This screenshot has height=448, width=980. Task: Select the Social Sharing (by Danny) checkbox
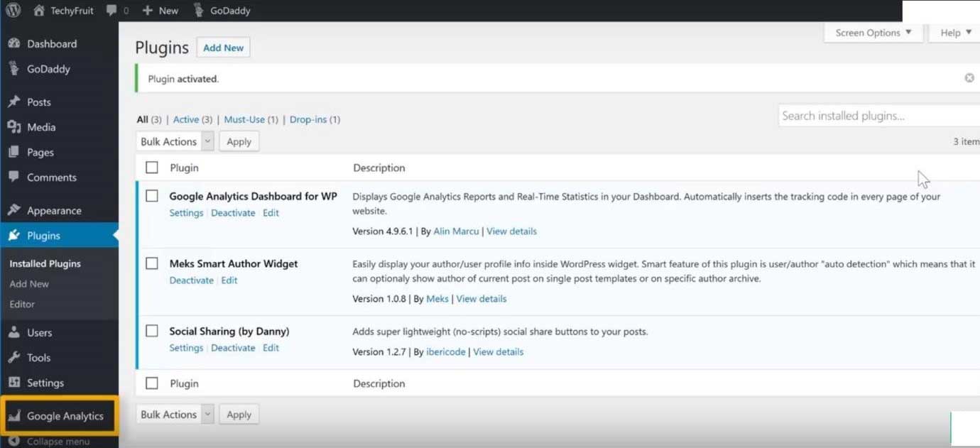point(152,331)
